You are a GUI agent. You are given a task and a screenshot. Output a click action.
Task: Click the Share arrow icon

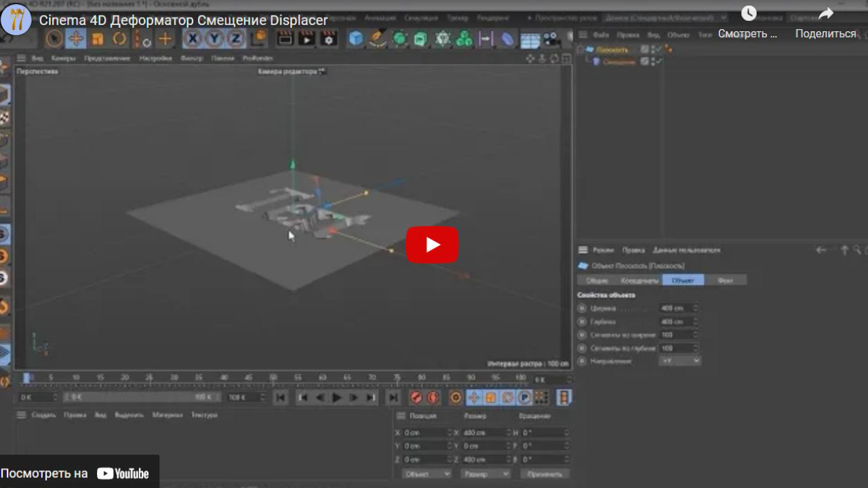click(x=825, y=14)
